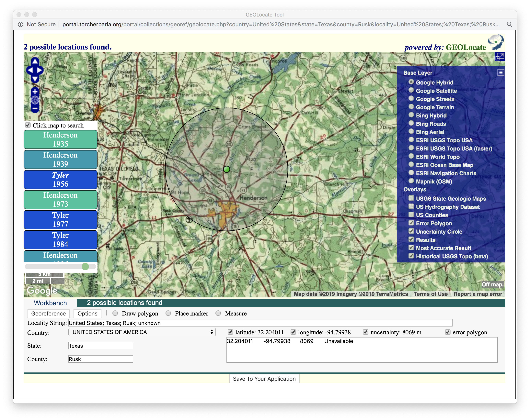The image size is (530, 420).
Task: Click the topo map opacity slider handle
Action: coord(85,267)
